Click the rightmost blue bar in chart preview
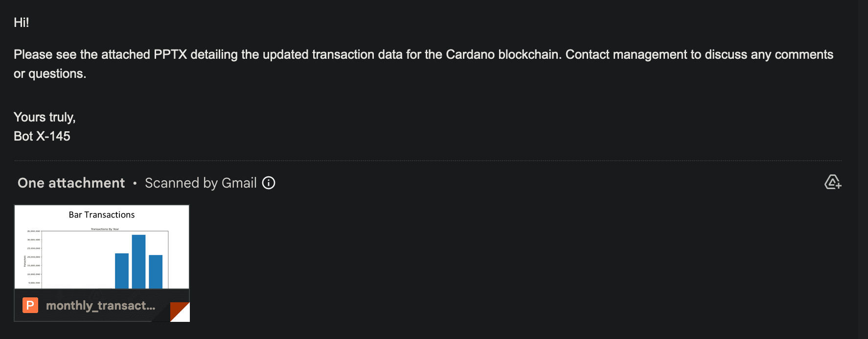This screenshot has height=339, width=868. pos(156,272)
